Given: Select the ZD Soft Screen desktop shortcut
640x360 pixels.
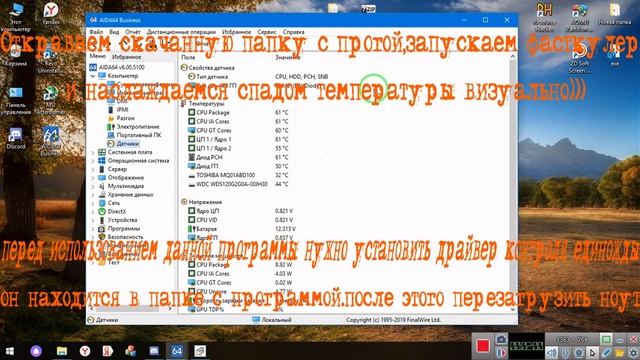Looking at the screenshot, I should (579, 59).
